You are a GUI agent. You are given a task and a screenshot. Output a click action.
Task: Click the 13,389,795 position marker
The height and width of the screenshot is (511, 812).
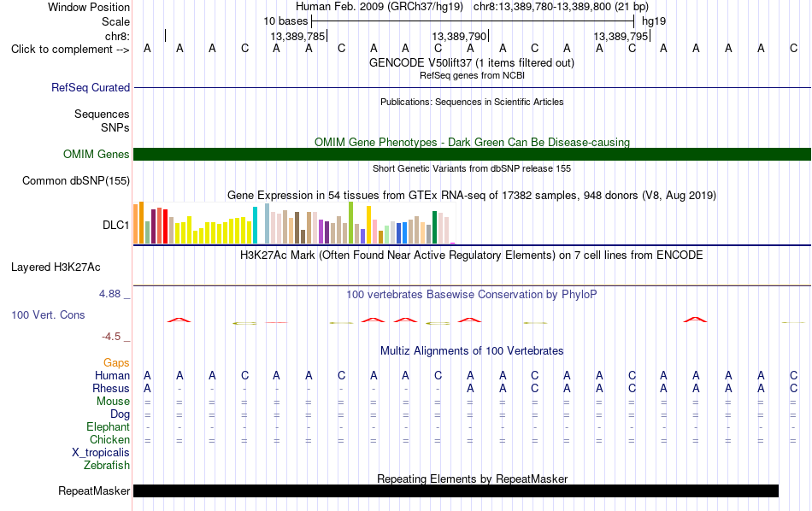point(621,36)
